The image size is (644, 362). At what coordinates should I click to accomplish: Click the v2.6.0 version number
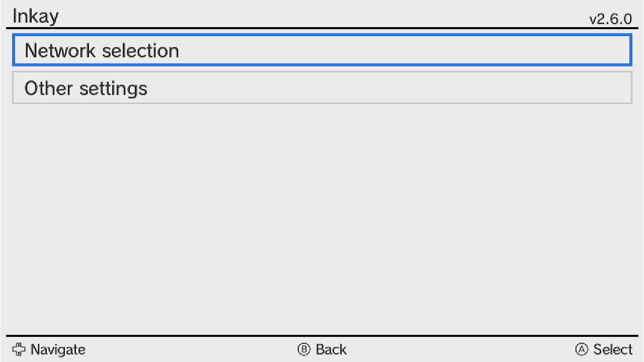point(610,19)
